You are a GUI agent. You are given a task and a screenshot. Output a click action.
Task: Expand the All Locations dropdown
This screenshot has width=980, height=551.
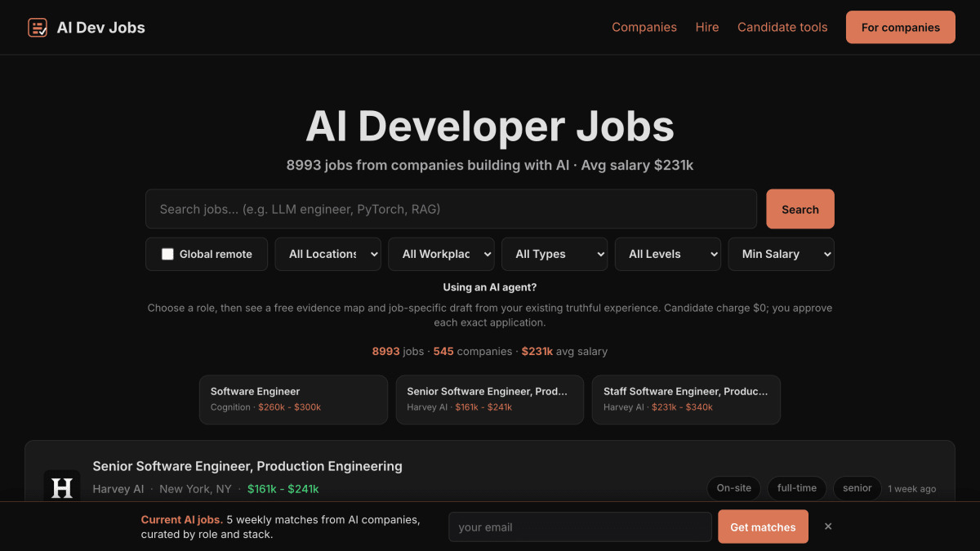click(327, 254)
